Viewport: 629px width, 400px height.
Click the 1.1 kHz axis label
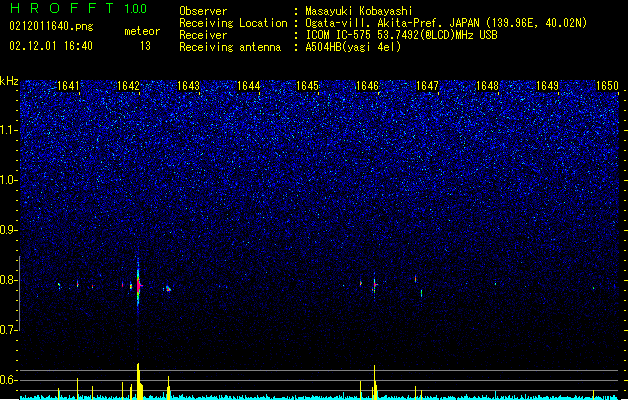coord(9,130)
